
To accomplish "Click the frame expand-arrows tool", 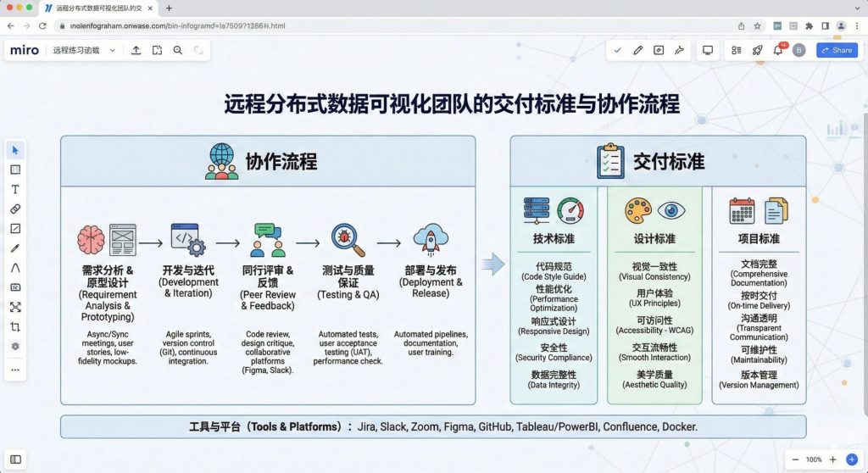I will (x=15, y=307).
